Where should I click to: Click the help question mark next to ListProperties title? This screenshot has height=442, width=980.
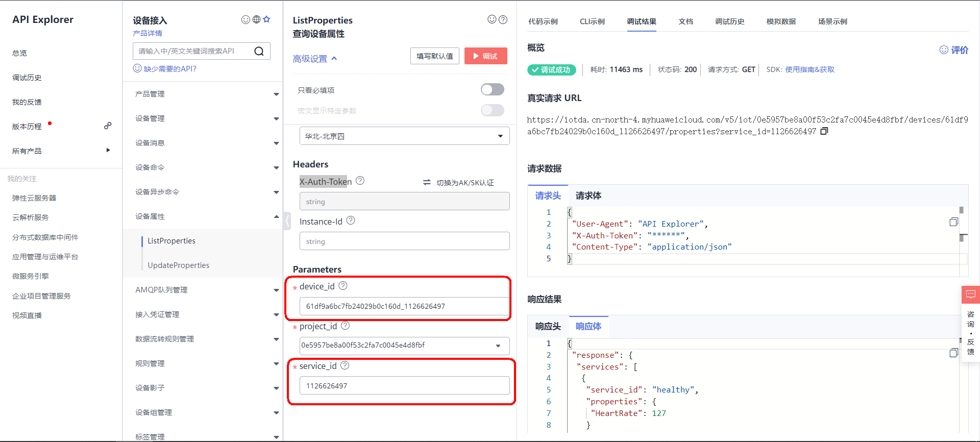click(x=503, y=19)
